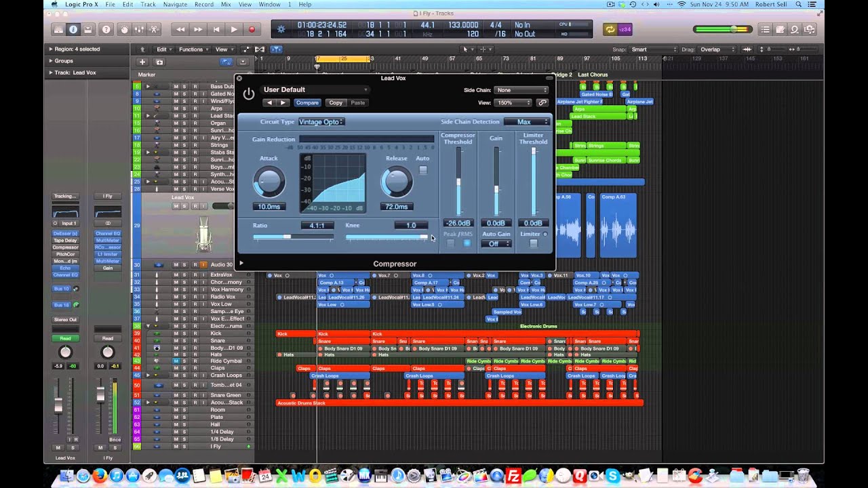Toggle the waveform zoom button
Screen dimensions: 868x488
tap(747, 49)
